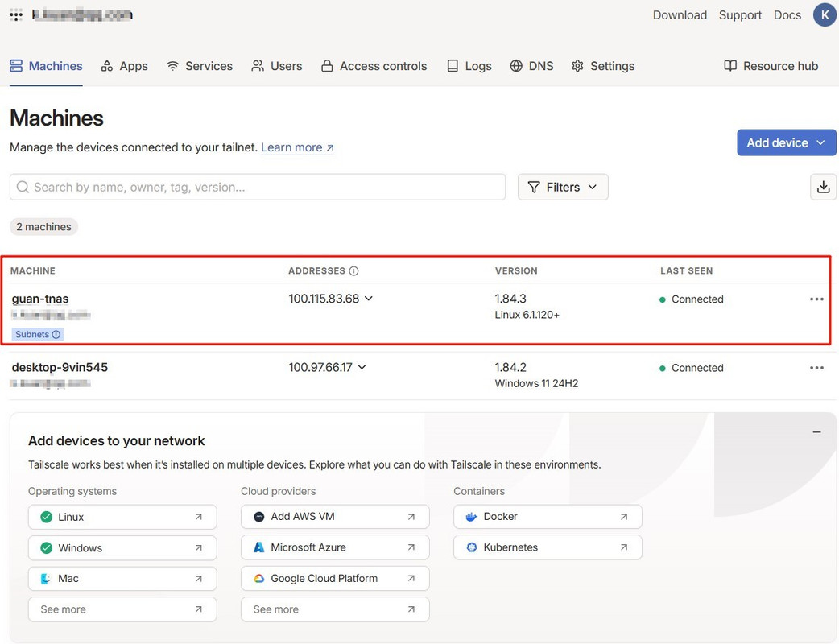Click the Windows 11 24H2 text
839x644 pixels.
[537, 383]
